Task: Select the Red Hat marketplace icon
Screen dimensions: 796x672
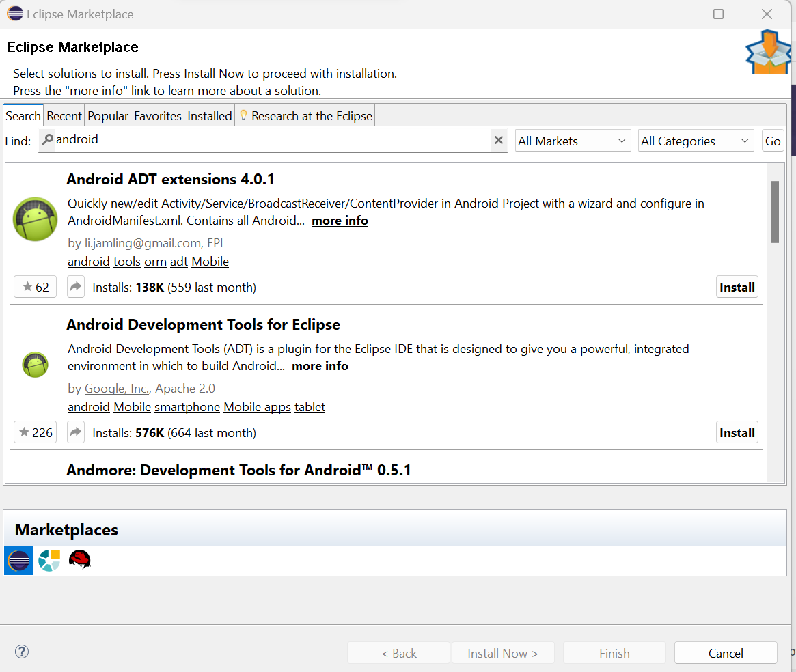Action: pyautogui.click(x=80, y=560)
